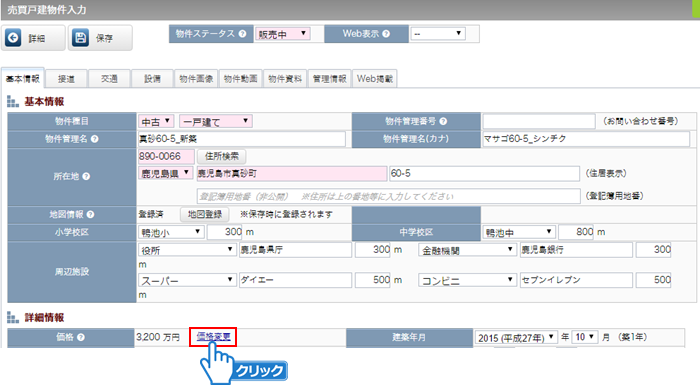Open the 2015 (平成27年) year dropdown
Image resolution: width=700 pixels, height=385 pixels.
click(x=516, y=337)
